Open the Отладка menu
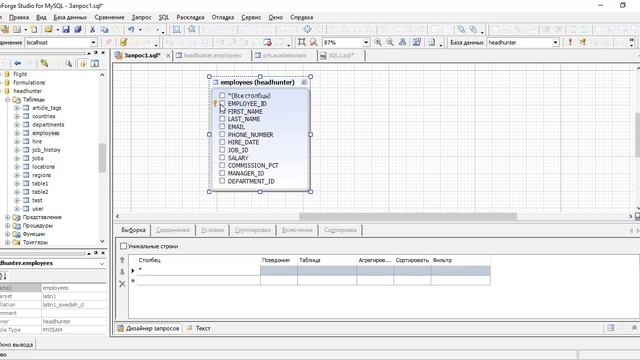This screenshot has height=360, width=640. [x=222, y=17]
